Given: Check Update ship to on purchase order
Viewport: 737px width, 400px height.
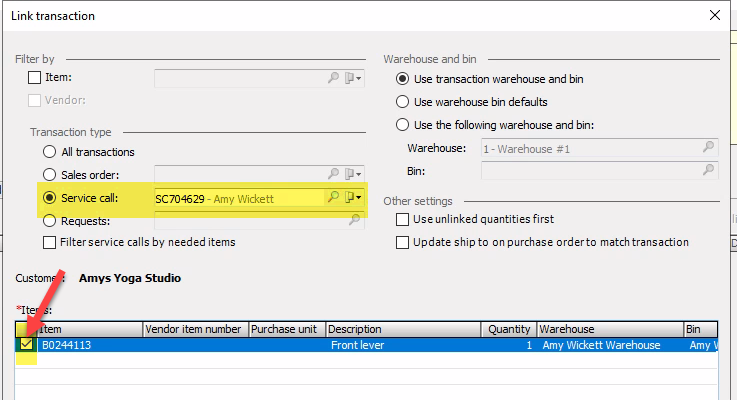Looking at the screenshot, I should click(x=402, y=243).
